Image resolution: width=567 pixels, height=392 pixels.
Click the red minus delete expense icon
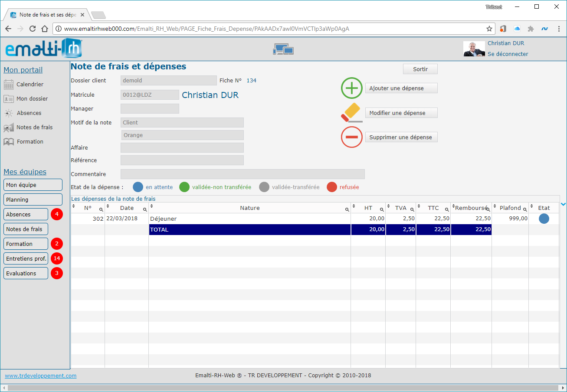(351, 137)
